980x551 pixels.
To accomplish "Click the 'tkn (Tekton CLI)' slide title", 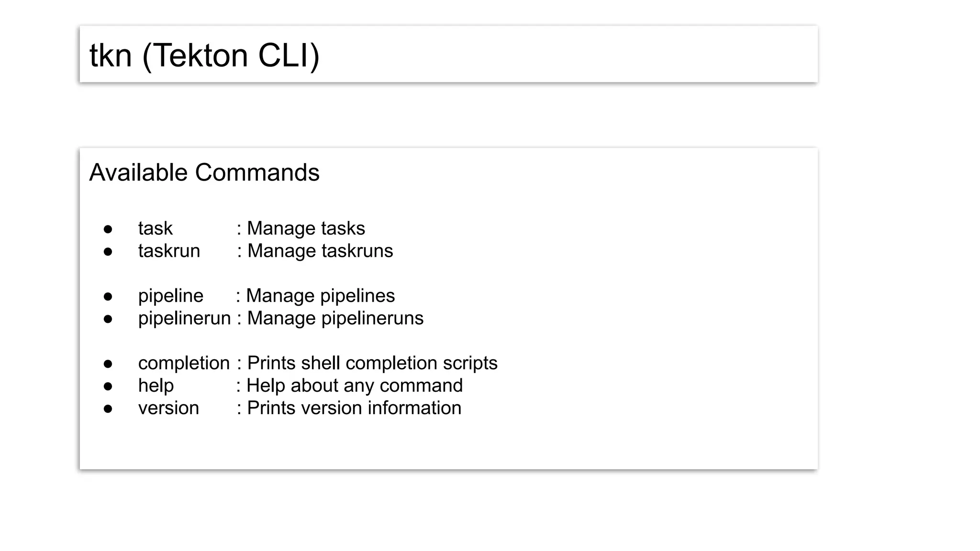I will [x=204, y=55].
